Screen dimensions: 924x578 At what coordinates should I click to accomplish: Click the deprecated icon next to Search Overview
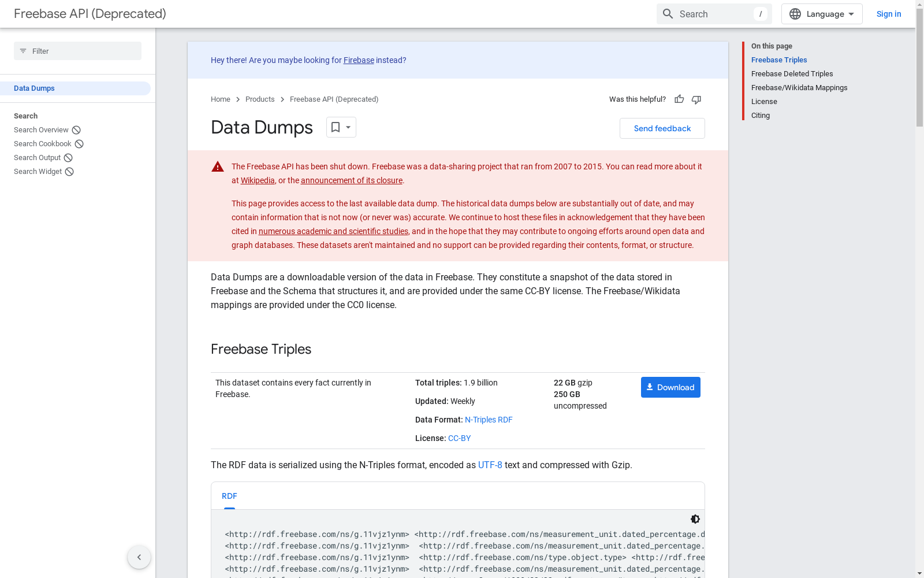coord(76,130)
